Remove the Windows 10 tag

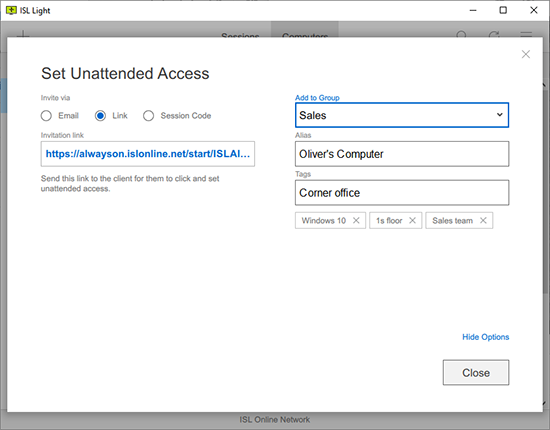pyautogui.click(x=356, y=221)
